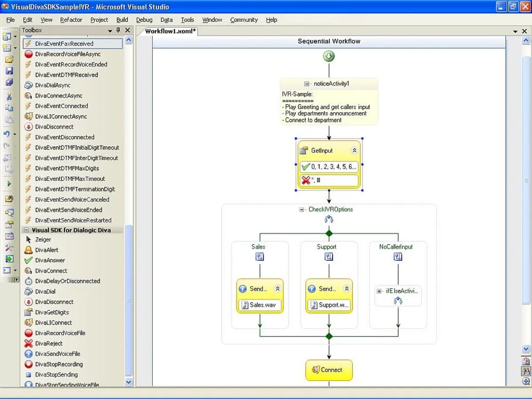Click the Send activity playing Support.wav
This screenshot has height=399, width=532.
tap(326, 289)
